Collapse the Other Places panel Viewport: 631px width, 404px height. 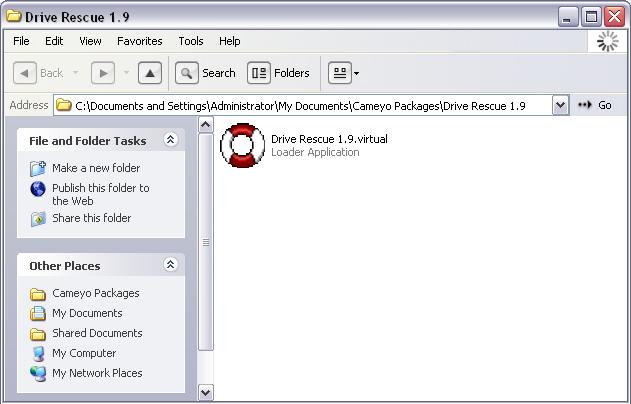171,265
